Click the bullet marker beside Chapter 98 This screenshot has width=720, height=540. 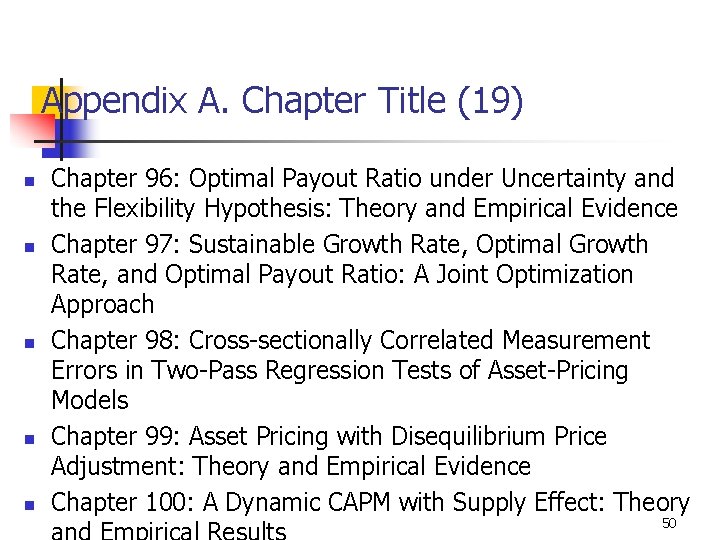(30, 343)
